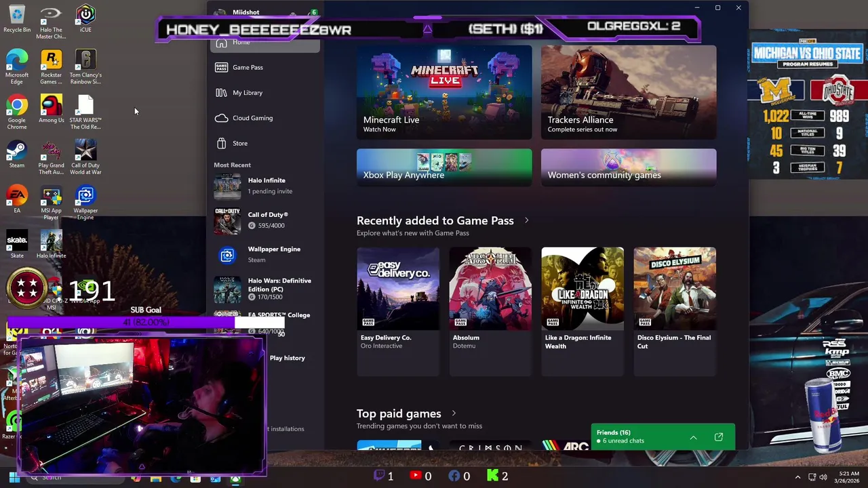Launch iCUE from the desktop

pyautogui.click(x=85, y=19)
